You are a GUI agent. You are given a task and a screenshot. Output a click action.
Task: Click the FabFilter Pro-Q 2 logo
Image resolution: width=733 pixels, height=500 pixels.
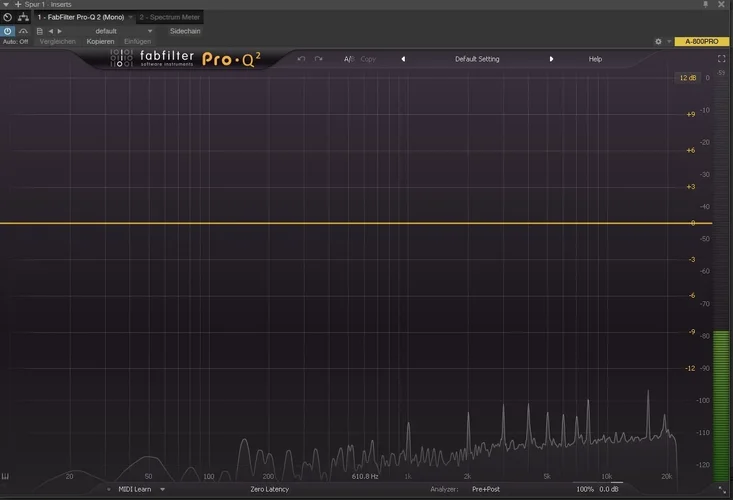pos(186,59)
